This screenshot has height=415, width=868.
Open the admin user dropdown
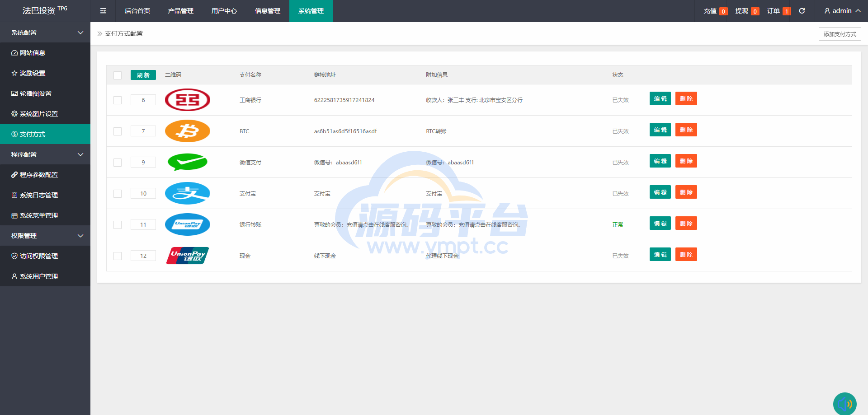click(x=842, y=11)
